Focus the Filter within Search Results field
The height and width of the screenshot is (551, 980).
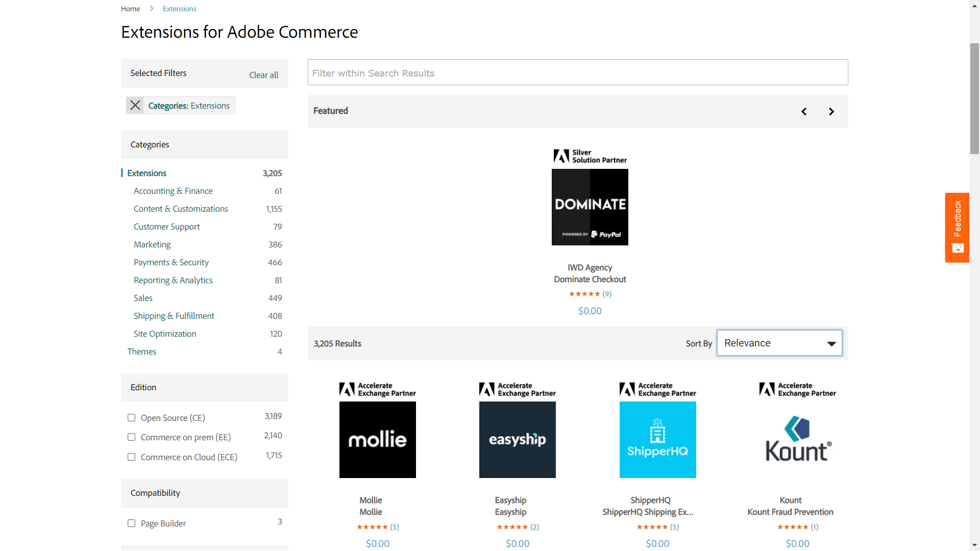tap(578, 72)
